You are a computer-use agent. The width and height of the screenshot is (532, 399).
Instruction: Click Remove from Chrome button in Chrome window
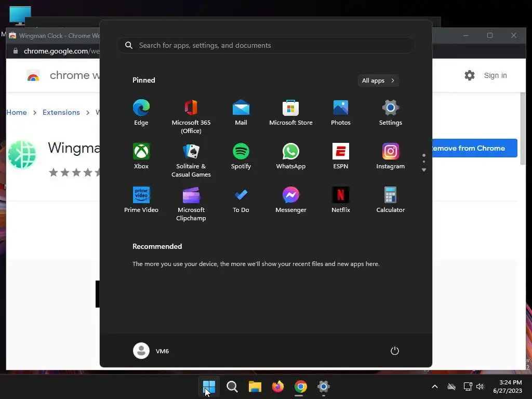click(x=475, y=148)
